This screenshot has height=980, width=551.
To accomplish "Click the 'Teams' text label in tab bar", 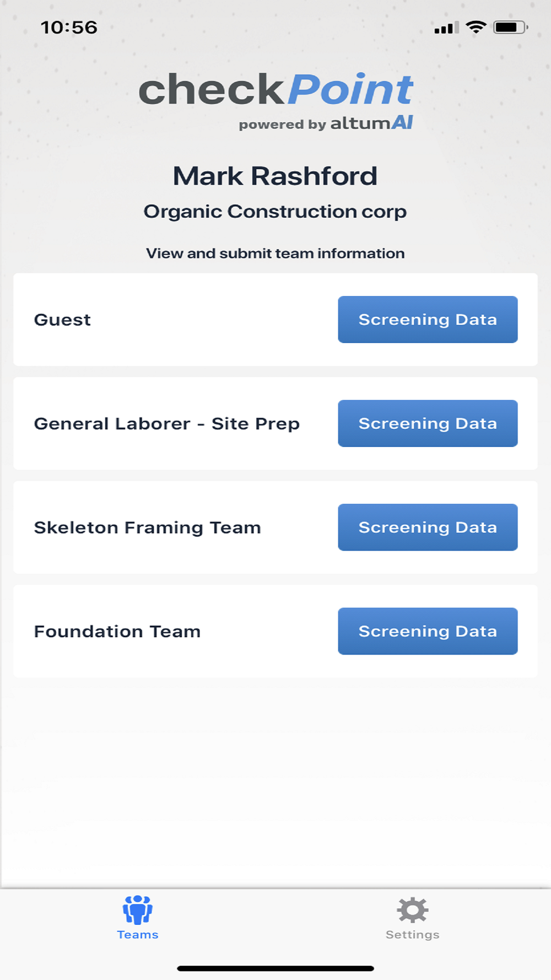I will tap(138, 935).
